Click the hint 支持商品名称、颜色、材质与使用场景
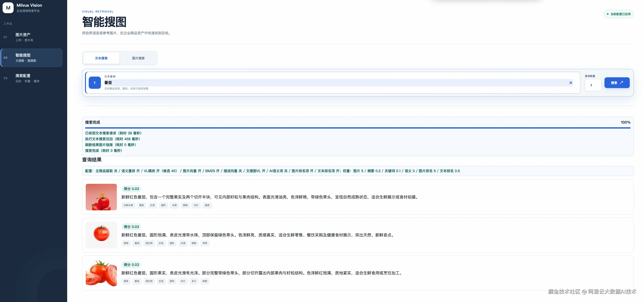Image resolution: width=644 pixels, height=302 pixels. [x=126, y=89]
